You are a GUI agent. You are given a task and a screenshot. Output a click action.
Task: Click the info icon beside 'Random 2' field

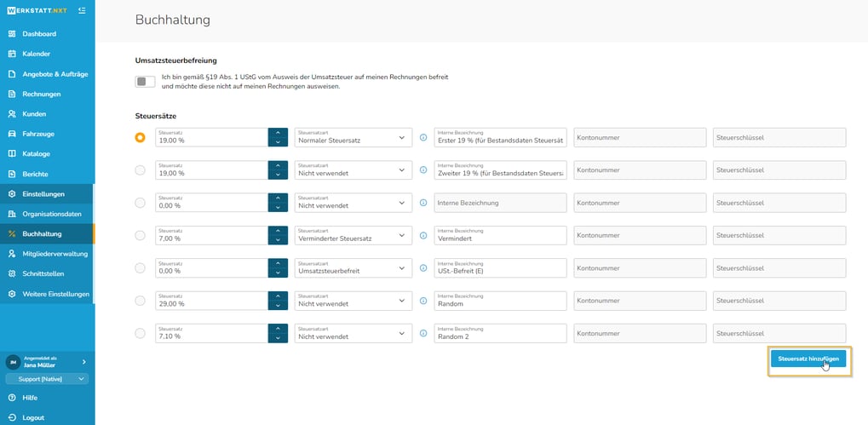tap(423, 333)
